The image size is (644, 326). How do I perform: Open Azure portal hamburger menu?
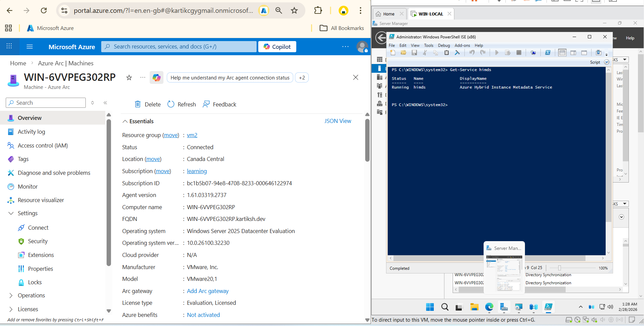(30, 46)
